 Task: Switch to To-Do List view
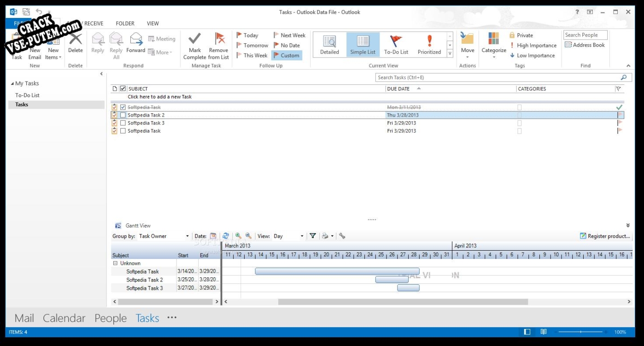[x=396, y=45]
